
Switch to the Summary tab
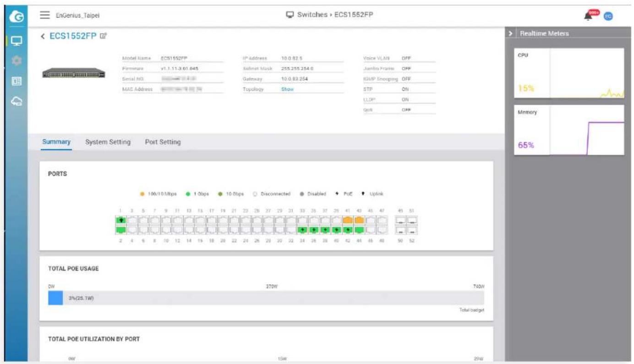(x=56, y=142)
